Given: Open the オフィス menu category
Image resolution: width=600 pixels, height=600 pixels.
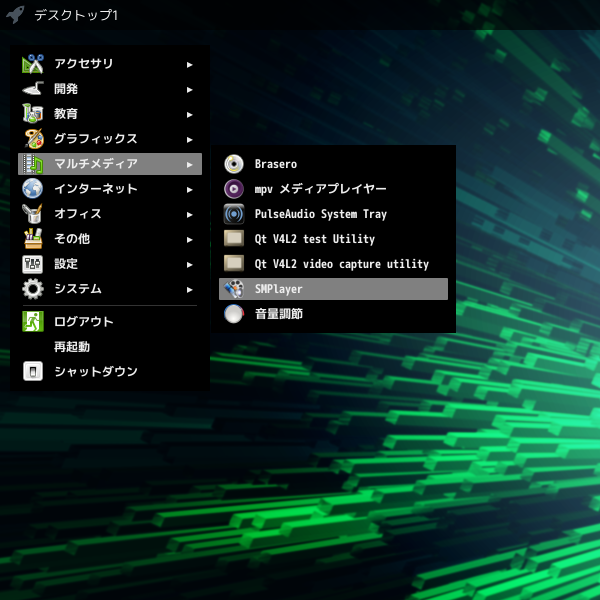Looking at the screenshot, I should 110,214.
